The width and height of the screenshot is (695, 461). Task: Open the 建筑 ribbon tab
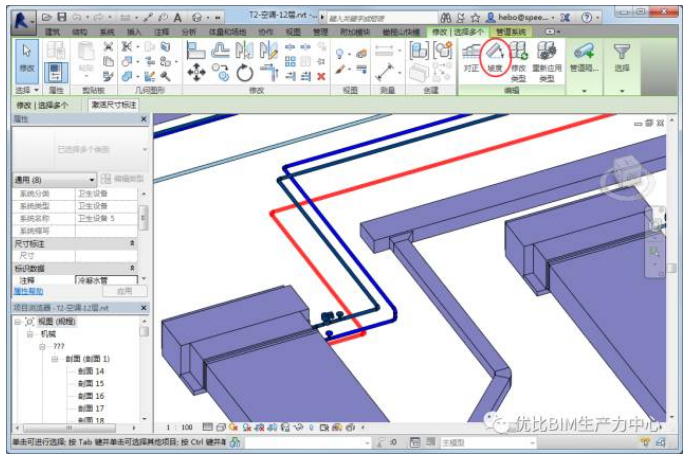click(x=52, y=31)
